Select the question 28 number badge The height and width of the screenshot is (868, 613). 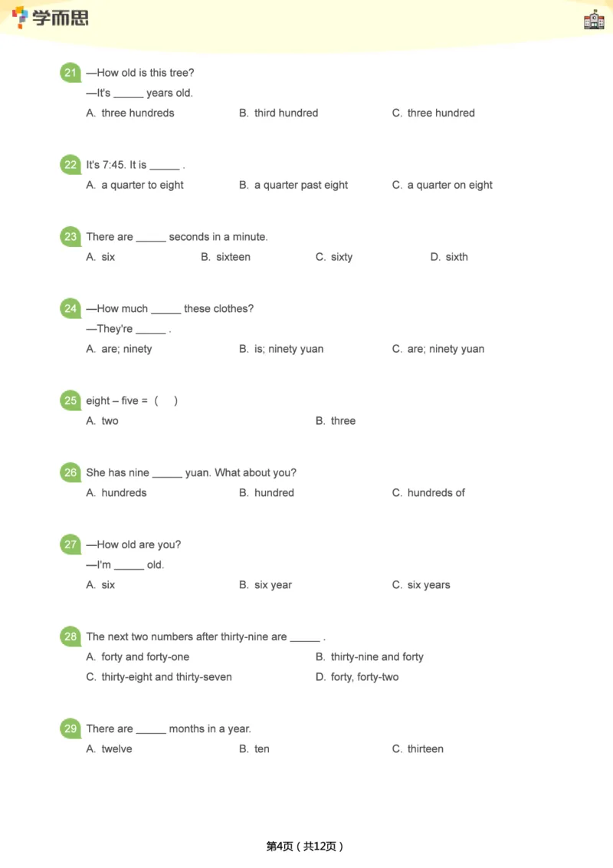pos(70,637)
